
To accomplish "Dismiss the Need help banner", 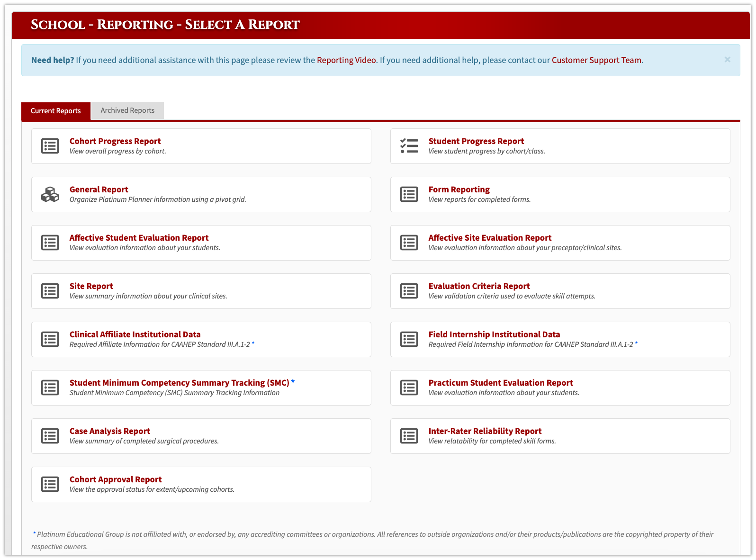I will click(727, 60).
